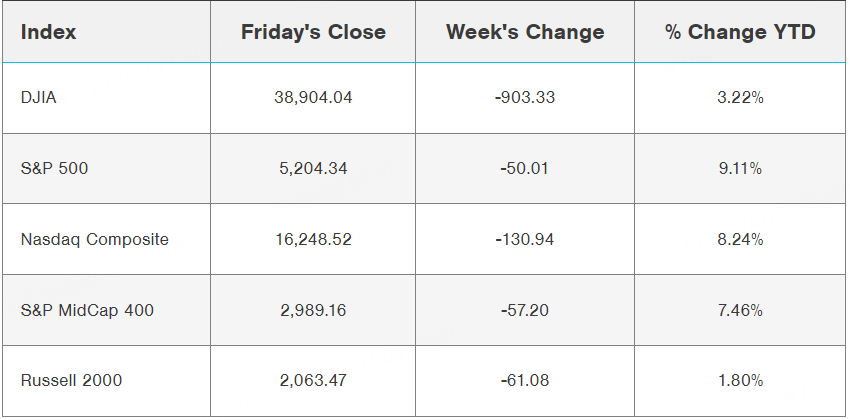
Task: Click Nasdaq weekly change -130.94
Action: (x=525, y=239)
